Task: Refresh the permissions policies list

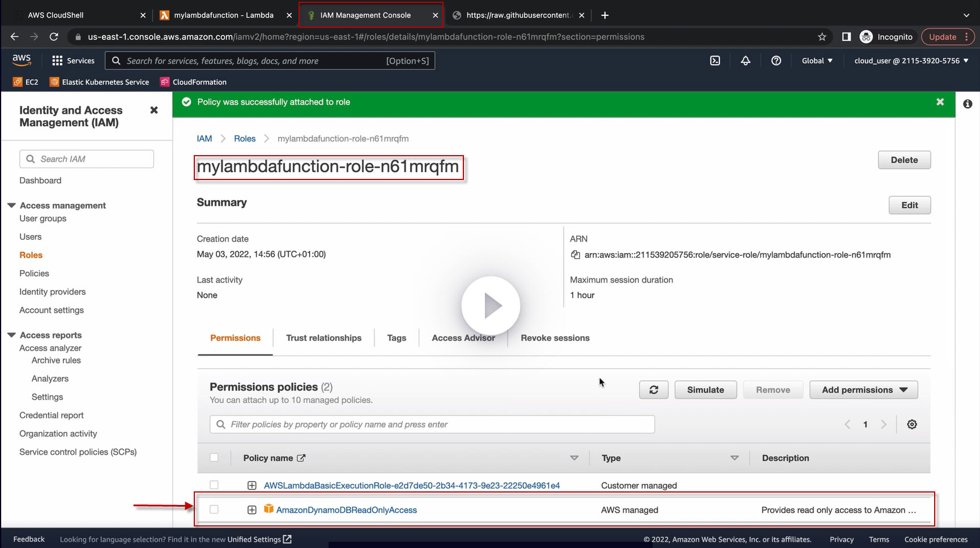Action: click(x=654, y=389)
